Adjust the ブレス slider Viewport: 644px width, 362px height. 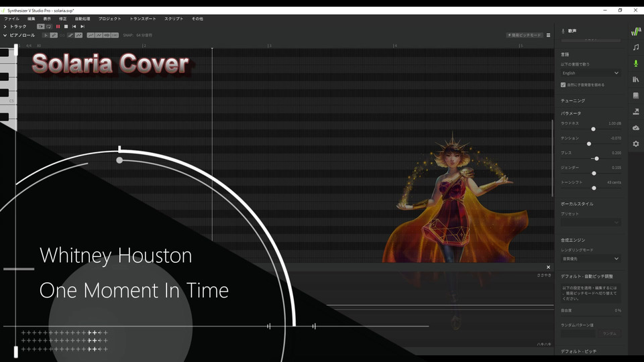coord(596,158)
